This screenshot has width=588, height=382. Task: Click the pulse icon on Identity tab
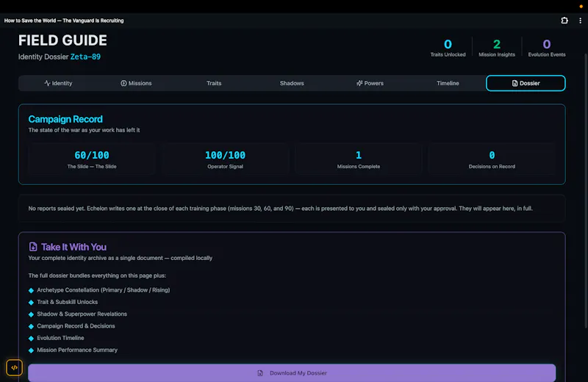point(47,83)
